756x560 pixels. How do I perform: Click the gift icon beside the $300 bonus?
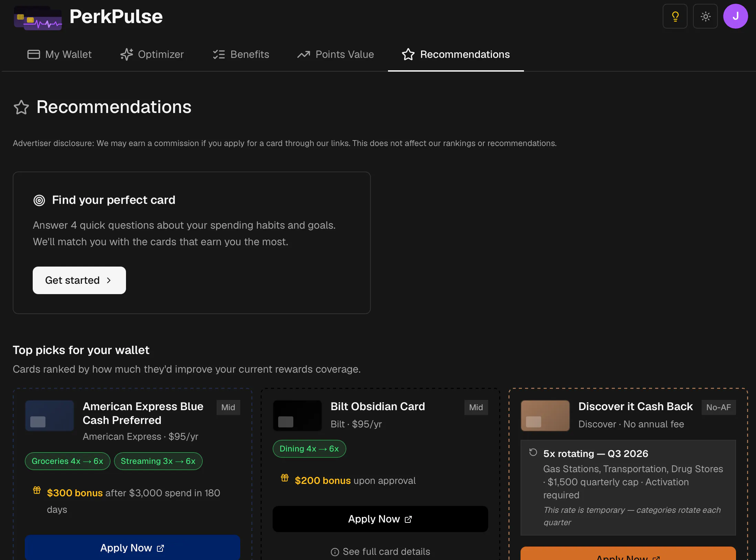pos(37,490)
